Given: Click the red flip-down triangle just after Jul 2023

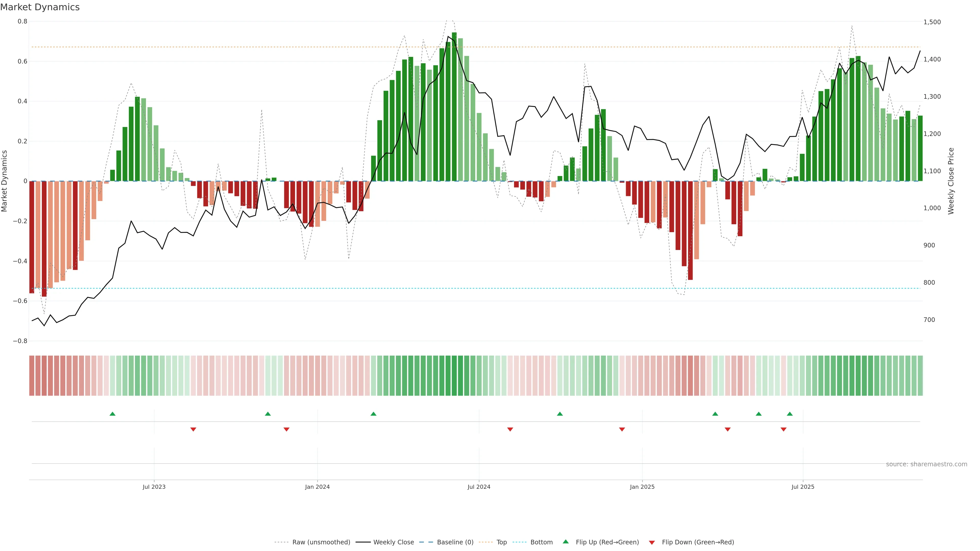Looking at the screenshot, I should tap(193, 429).
